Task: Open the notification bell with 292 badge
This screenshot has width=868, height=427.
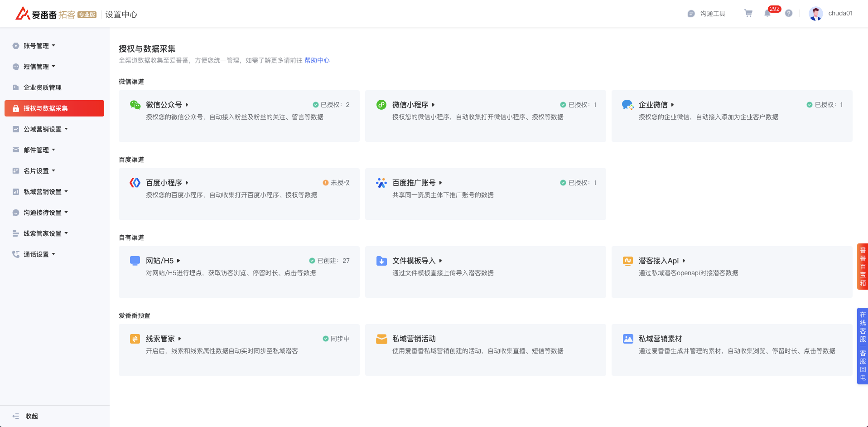Action: [x=767, y=13]
